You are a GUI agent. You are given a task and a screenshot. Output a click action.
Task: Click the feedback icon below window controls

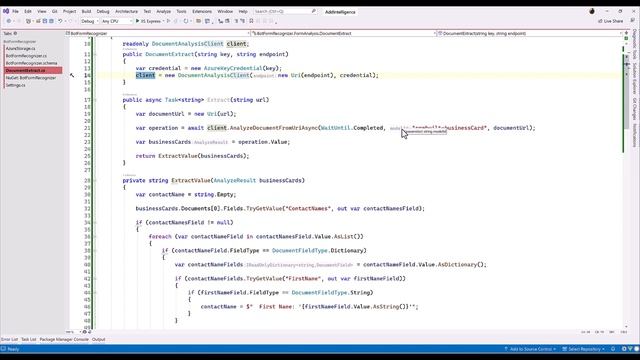(x=632, y=21)
